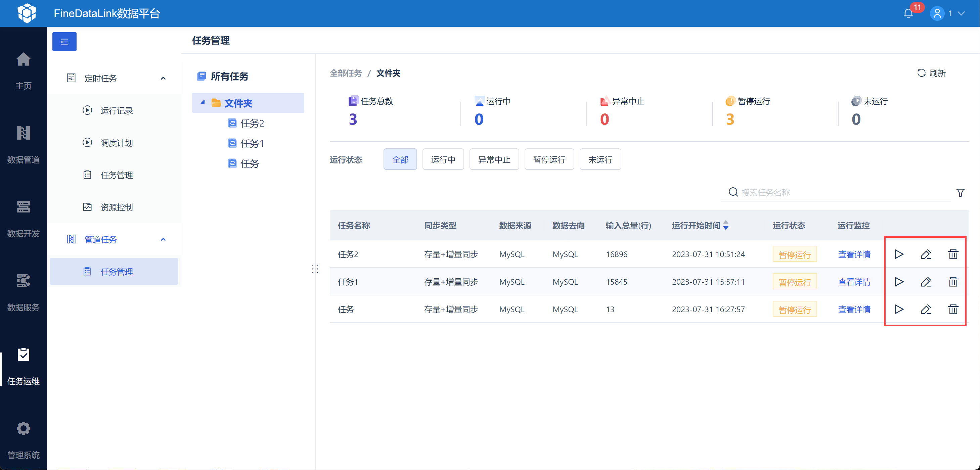Open 资源控制 menu item
This screenshot has width=980, height=470.
click(117, 207)
